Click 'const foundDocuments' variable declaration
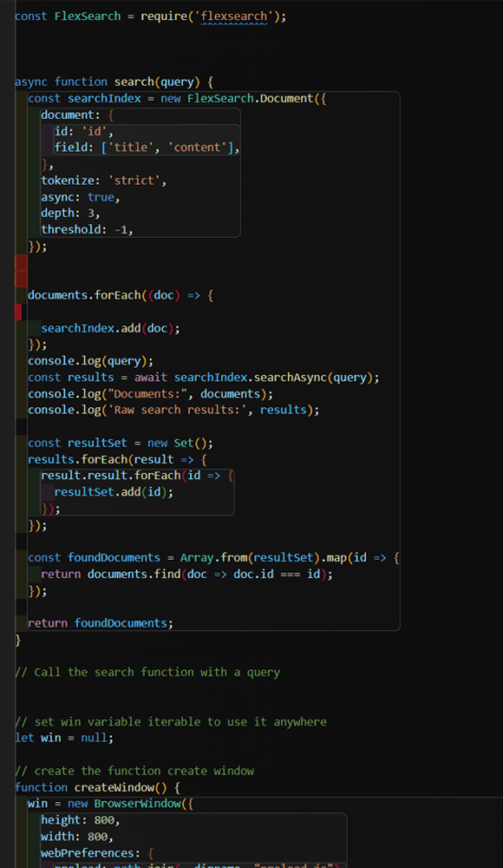The width and height of the screenshot is (503, 868). (x=94, y=558)
